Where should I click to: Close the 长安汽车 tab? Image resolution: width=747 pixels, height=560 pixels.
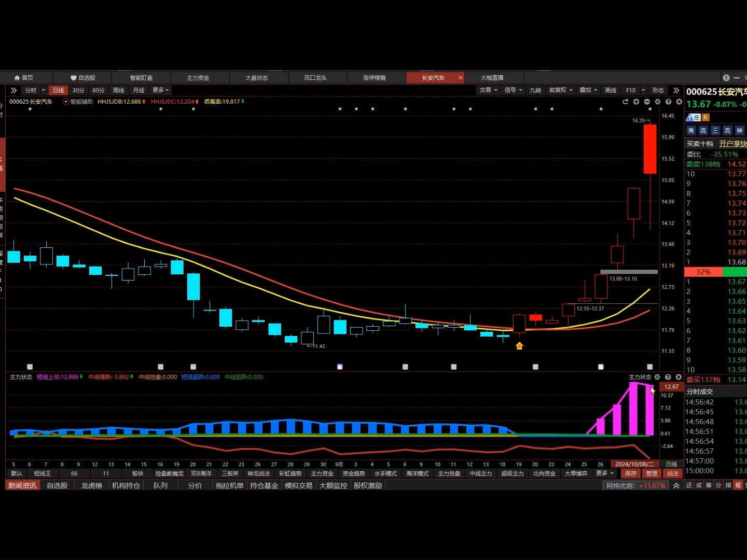460,78
